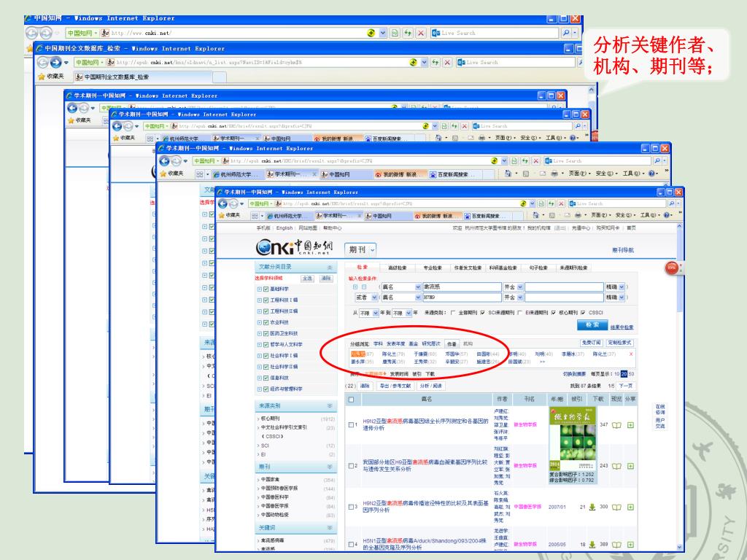Switch to the 句子检索 search tab
The image size is (747, 560).
tap(538, 268)
